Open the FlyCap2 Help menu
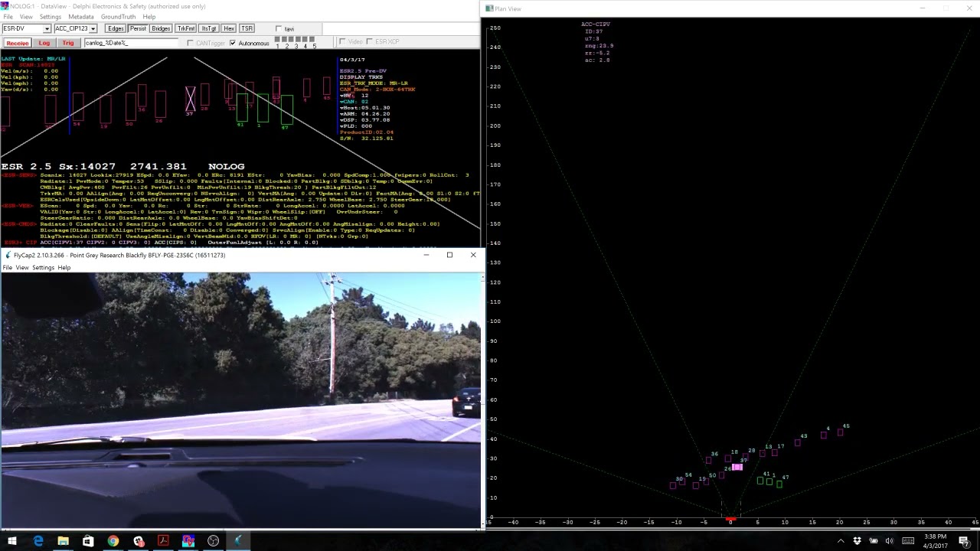This screenshot has width=980, height=551. (64, 267)
